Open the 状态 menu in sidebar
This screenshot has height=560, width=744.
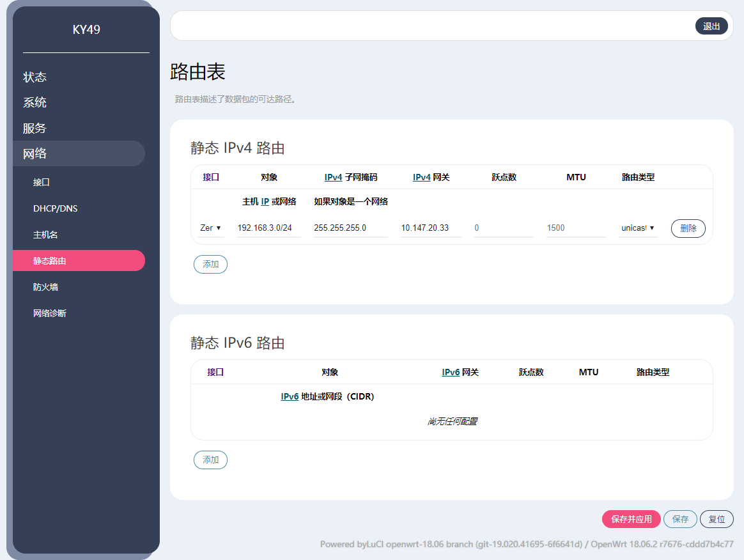coord(35,77)
